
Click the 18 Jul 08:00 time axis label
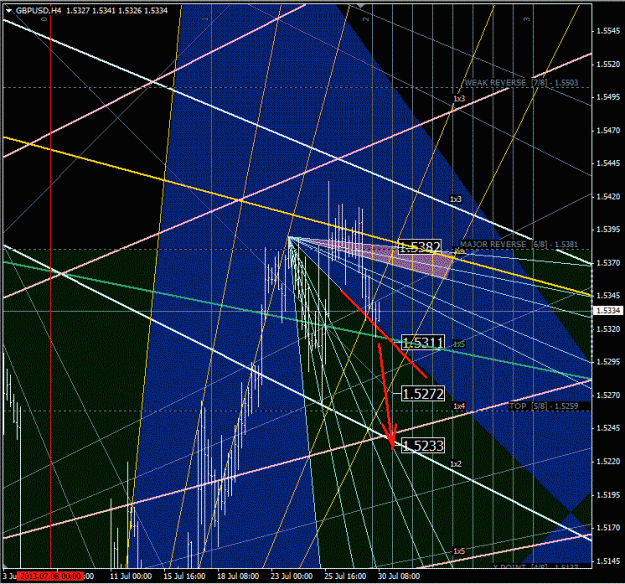[x=238, y=576]
